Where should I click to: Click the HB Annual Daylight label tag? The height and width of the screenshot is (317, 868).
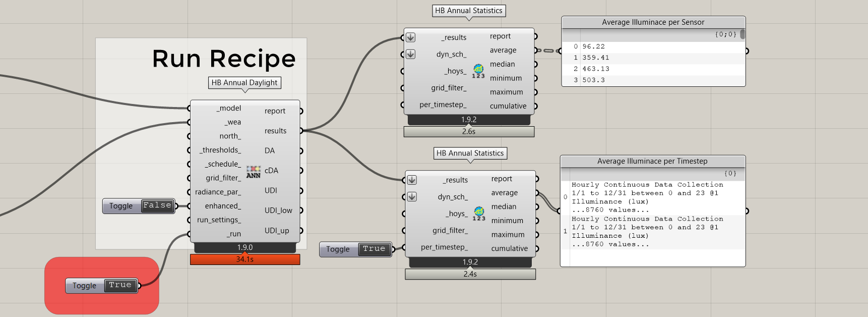pos(244,83)
